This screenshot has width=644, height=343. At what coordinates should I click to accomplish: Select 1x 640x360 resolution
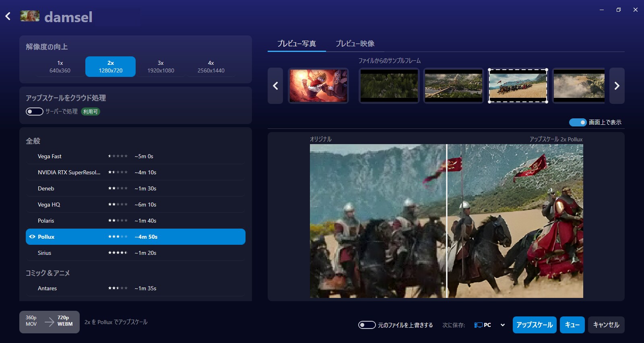click(x=60, y=66)
